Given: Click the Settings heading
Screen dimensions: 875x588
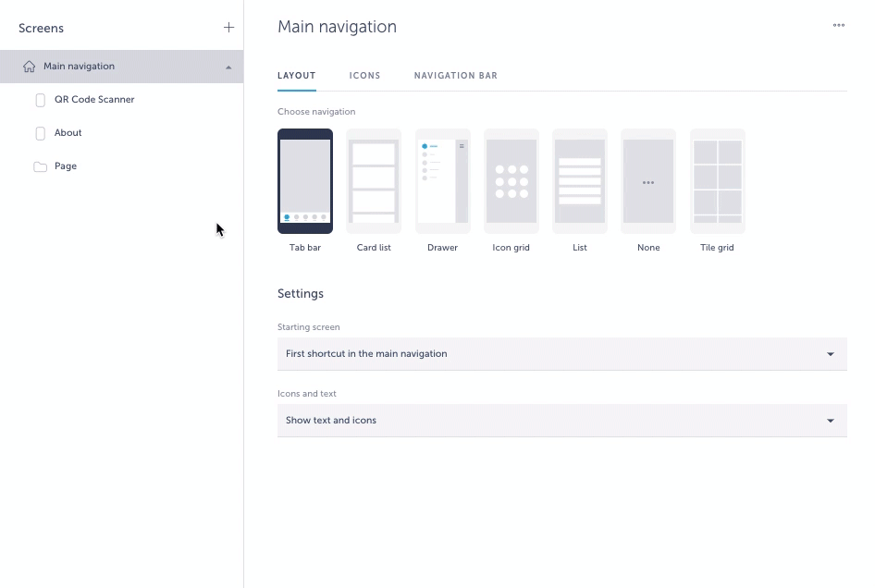Looking at the screenshot, I should tap(301, 294).
